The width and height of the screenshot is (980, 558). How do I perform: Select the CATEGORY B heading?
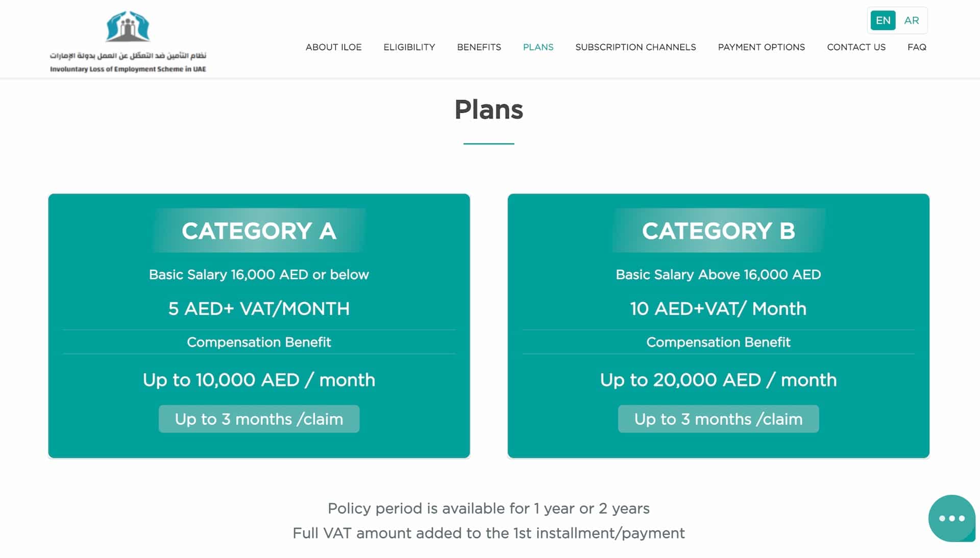718,231
